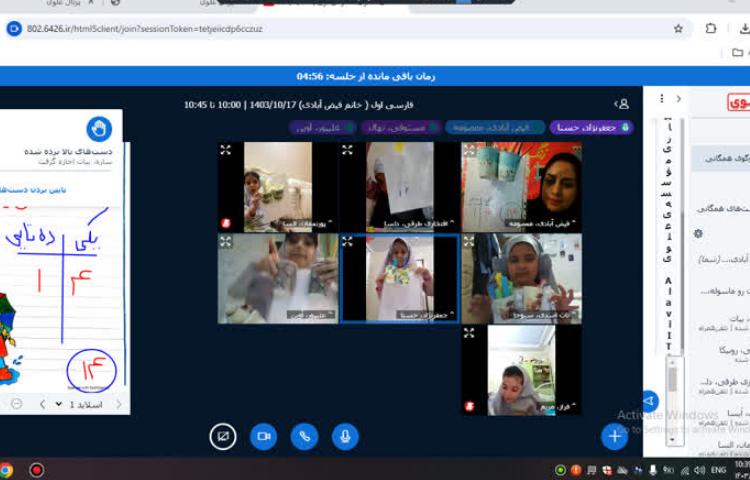Image resolution: width=750 pixels, height=480 pixels.
Task: Open the three-dot options menu in chat panel
Action: click(662, 98)
